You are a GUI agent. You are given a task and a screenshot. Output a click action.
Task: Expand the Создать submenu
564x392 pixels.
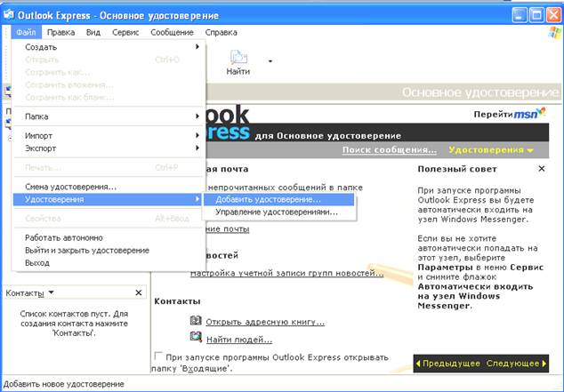coord(108,47)
